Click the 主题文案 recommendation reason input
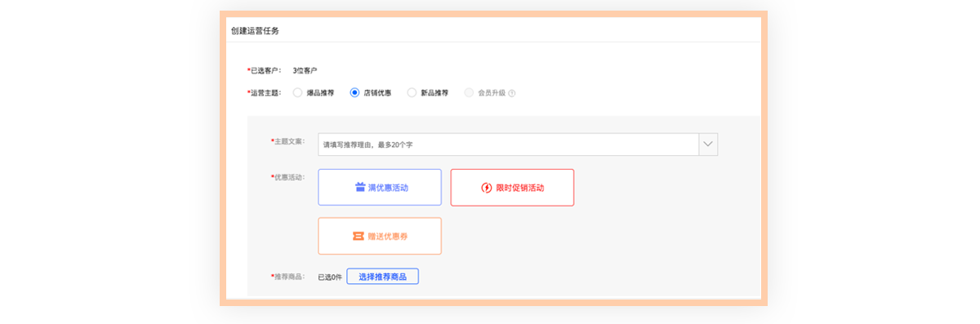This screenshot has width=980, height=324. coord(509,144)
